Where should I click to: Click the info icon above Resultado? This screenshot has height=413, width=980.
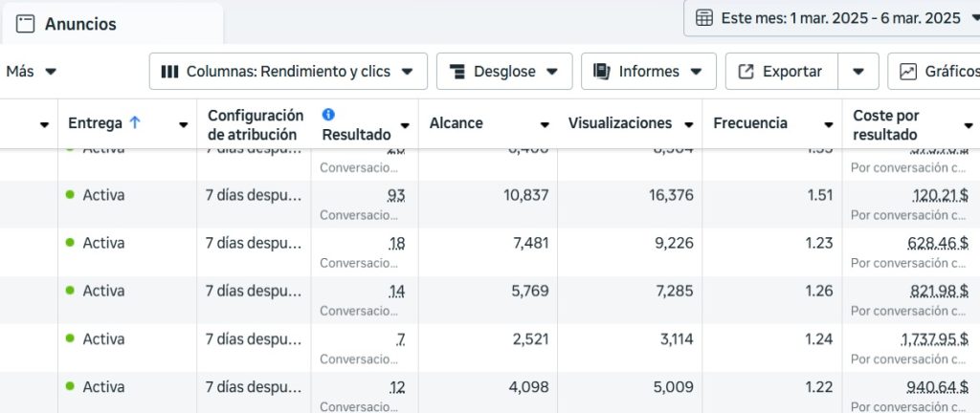coord(328,114)
